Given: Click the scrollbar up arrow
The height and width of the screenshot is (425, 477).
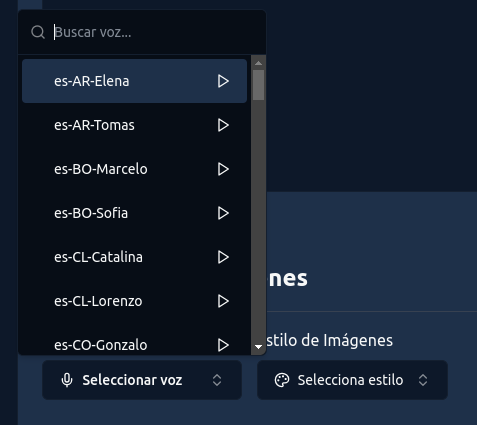Looking at the screenshot, I should pyautogui.click(x=258, y=63).
